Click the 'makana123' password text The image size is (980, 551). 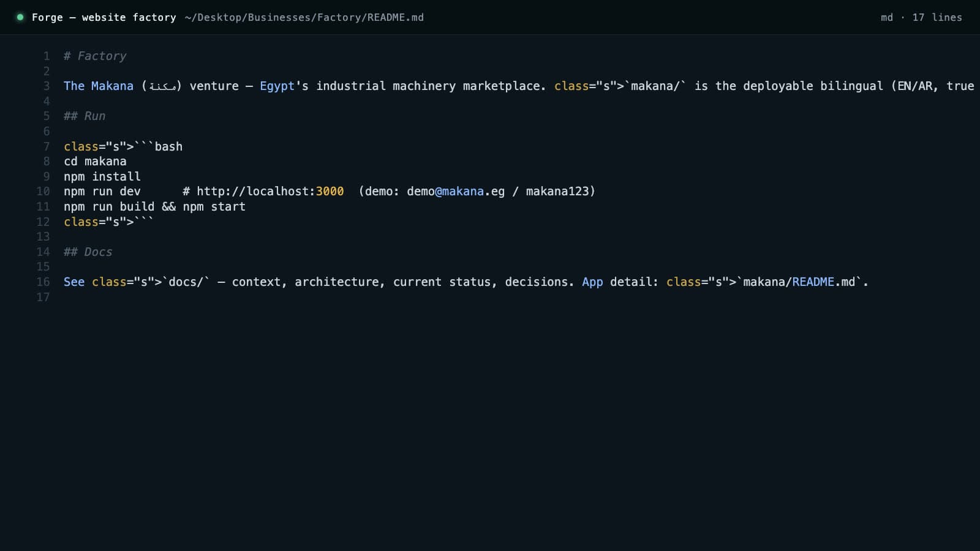point(557,191)
